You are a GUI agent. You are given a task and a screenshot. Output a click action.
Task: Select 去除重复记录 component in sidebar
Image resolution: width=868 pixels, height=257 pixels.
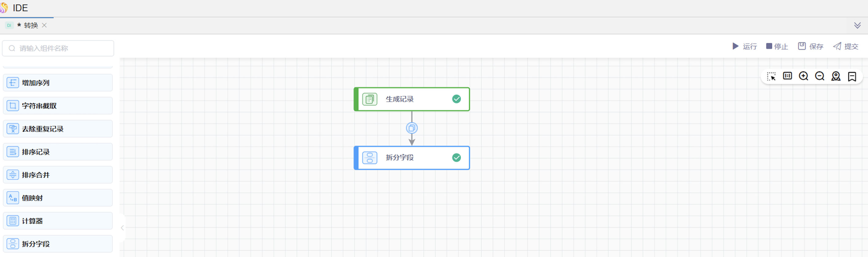[58, 129]
